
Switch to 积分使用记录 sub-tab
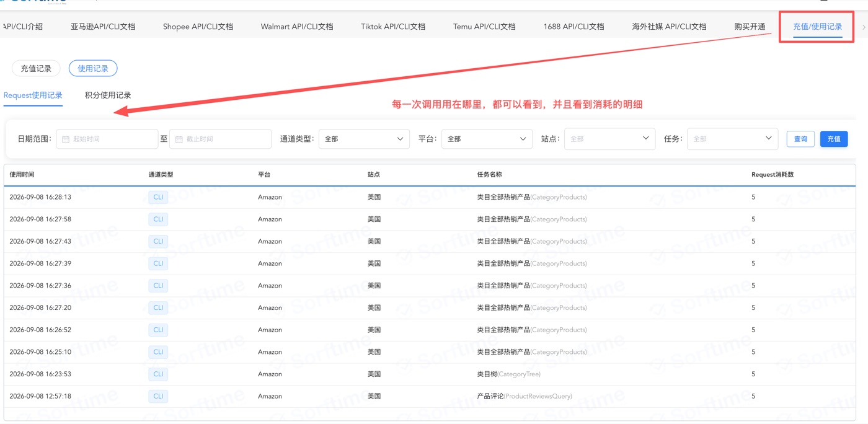[x=108, y=95]
